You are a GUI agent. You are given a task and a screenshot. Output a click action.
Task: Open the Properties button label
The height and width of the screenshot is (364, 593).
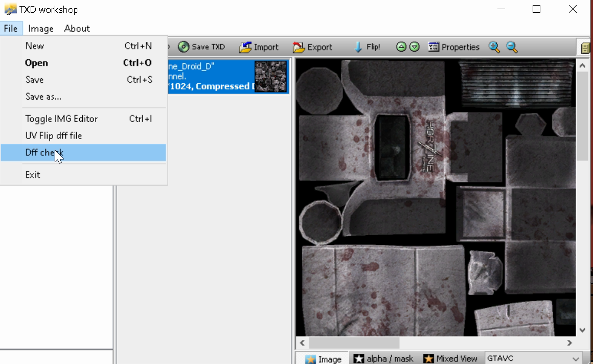tap(461, 47)
